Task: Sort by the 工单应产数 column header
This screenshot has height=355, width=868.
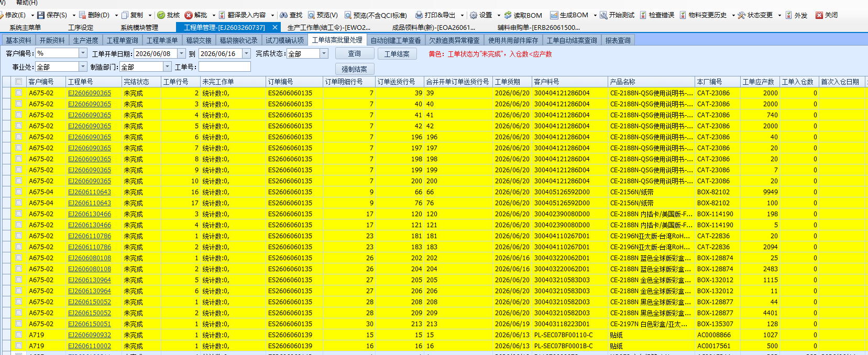Action: pyautogui.click(x=760, y=82)
